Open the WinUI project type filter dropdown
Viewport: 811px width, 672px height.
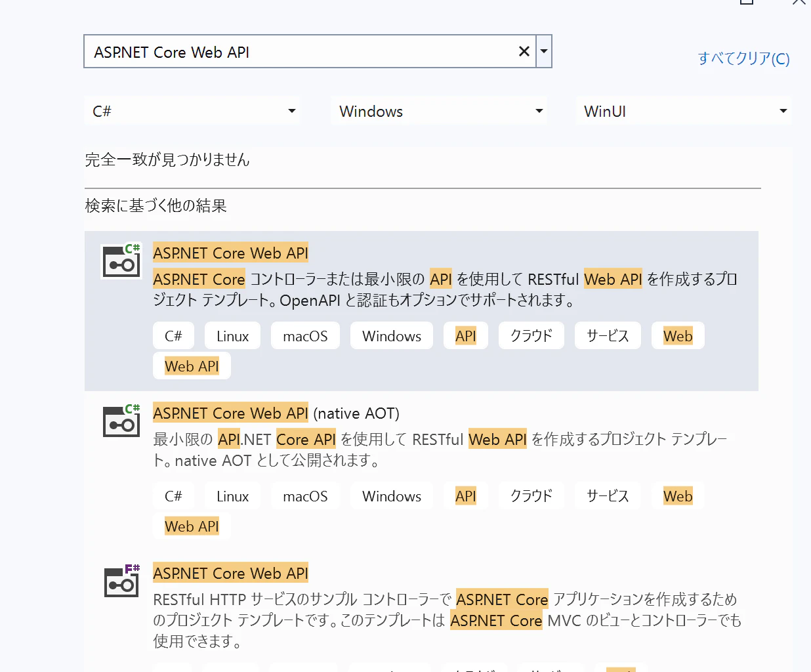tap(684, 111)
